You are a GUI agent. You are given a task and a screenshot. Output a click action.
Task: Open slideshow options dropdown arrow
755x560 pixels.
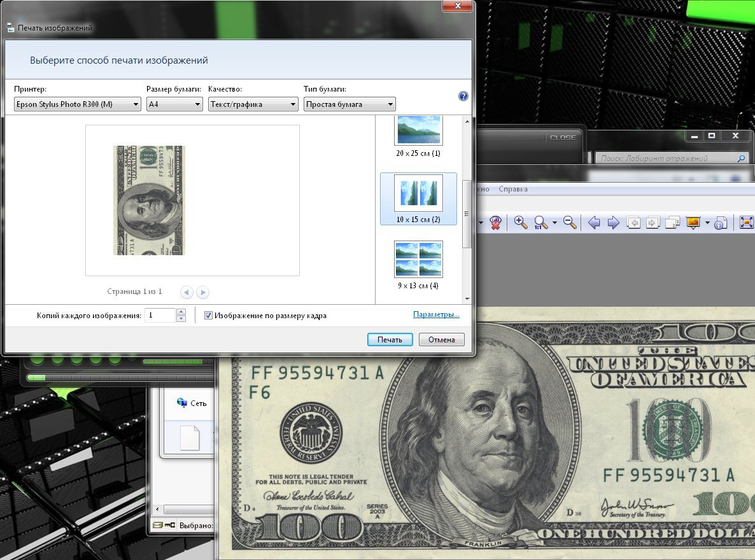(x=707, y=223)
